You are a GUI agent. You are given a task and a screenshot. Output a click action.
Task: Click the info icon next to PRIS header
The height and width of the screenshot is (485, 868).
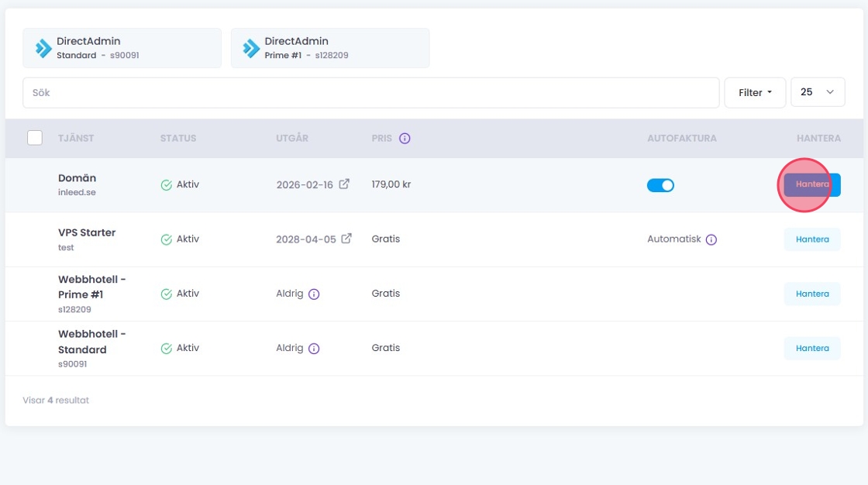(x=405, y=139)
